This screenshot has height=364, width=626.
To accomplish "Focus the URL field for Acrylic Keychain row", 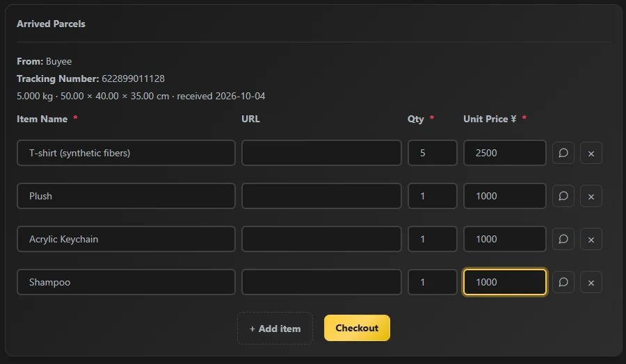I will click(x=321, y=239).
